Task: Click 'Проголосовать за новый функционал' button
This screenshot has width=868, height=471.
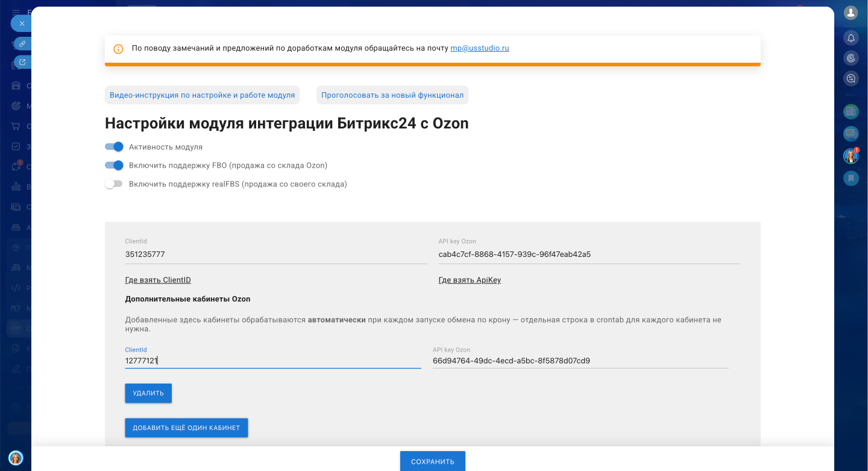Action: 392,95
